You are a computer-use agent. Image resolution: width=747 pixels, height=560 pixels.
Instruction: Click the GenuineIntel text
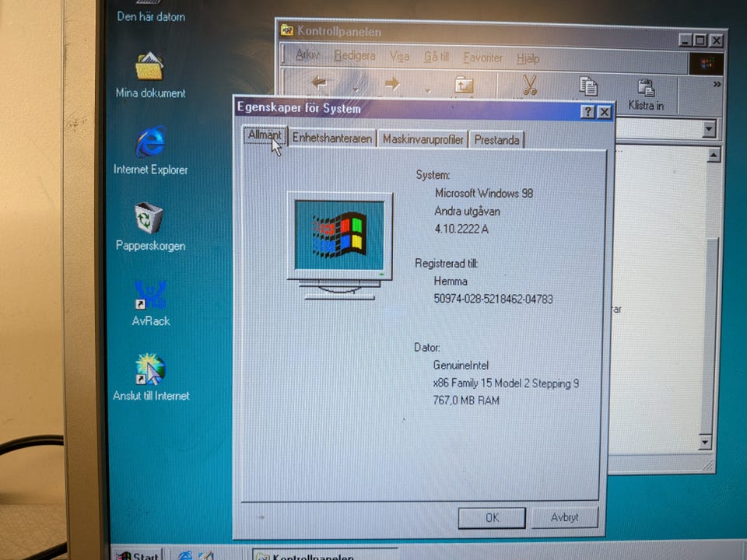tap(461, 366)
